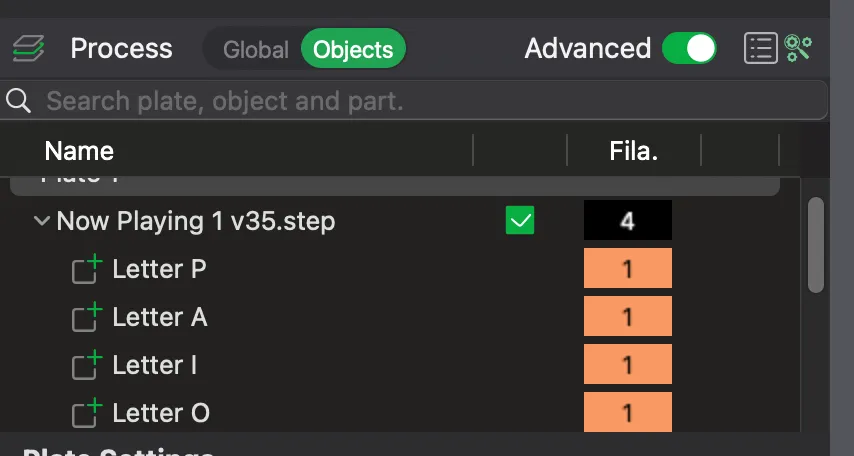This screenshot has width=854, height=456.
Task: Select the Objects tab
Action: pos(353,49)
